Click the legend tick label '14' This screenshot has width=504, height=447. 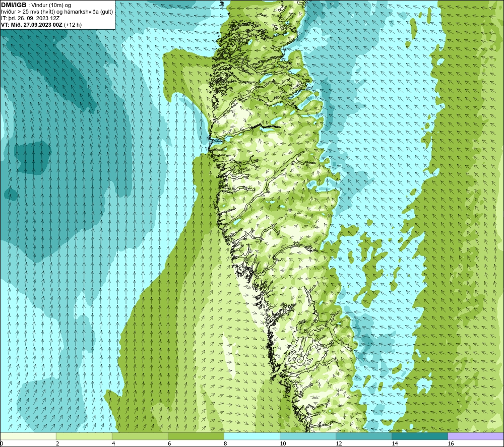[x=395, y=443]
